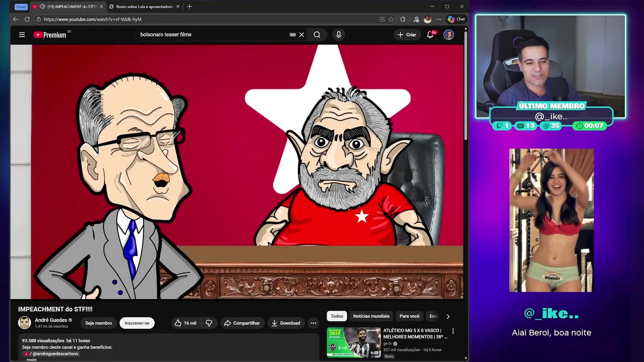
Task: Go back in the browser
Action: [16, 19]
